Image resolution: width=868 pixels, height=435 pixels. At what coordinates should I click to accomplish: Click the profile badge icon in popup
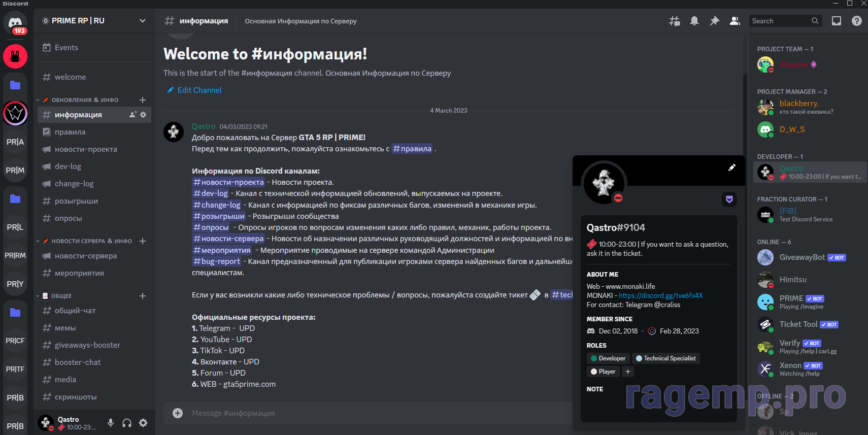(729, 199)
